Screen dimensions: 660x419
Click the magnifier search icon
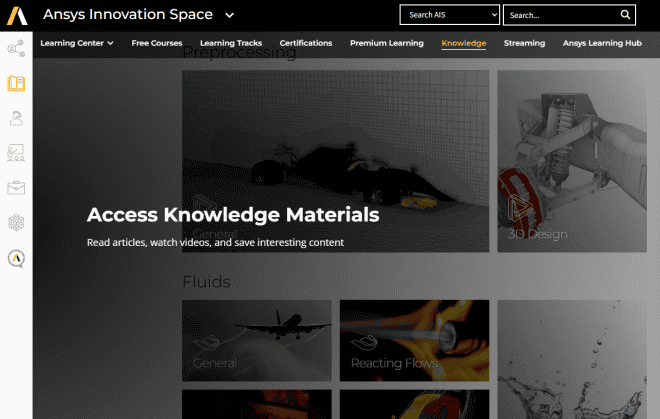625,15
